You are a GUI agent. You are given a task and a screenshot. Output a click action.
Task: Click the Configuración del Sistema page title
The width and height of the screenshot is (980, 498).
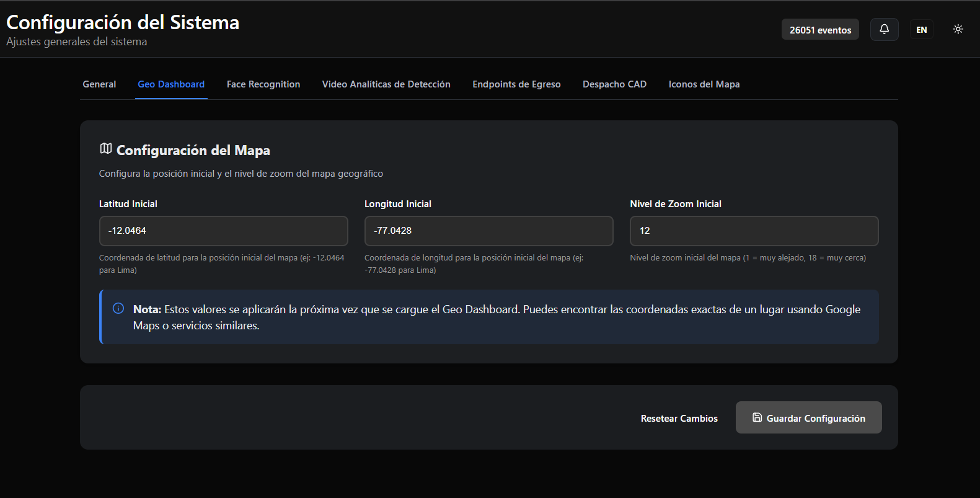123,22
